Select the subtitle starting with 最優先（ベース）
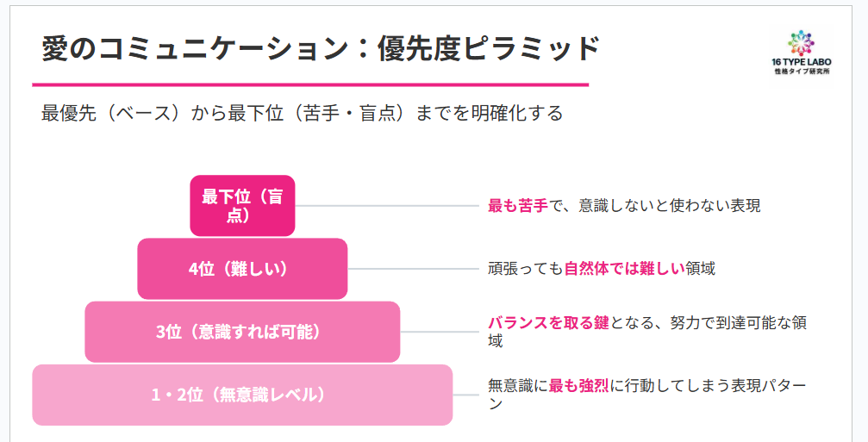 click(x=302, y=113)
